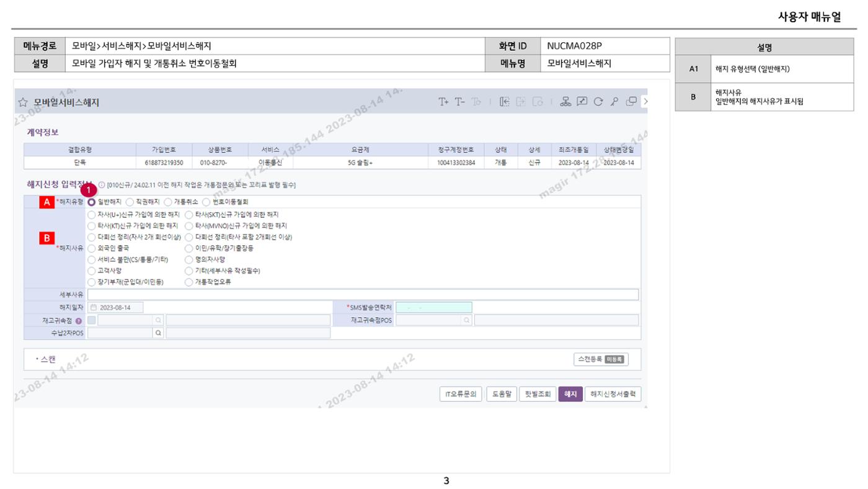The height and width of the screenshot is (489, 868).
Task: Click the 수납2차POS code input field
Action: (120, 333)
